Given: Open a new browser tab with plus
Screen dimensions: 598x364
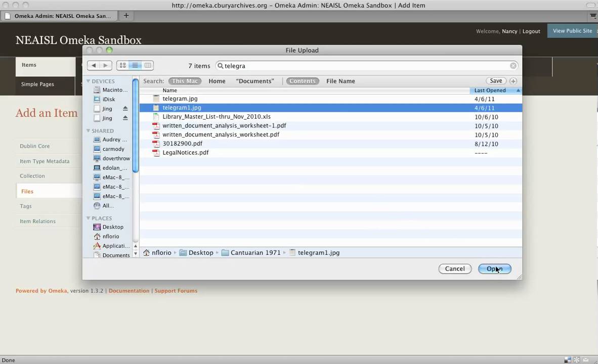Looking at the screenshot, I should [126, 16].
